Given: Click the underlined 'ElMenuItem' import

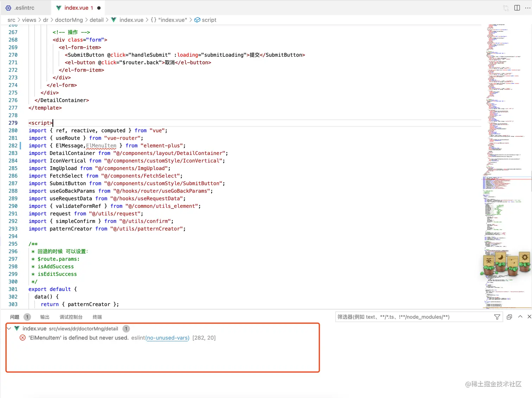Looking at the screenshot, I should click(101, 146).
